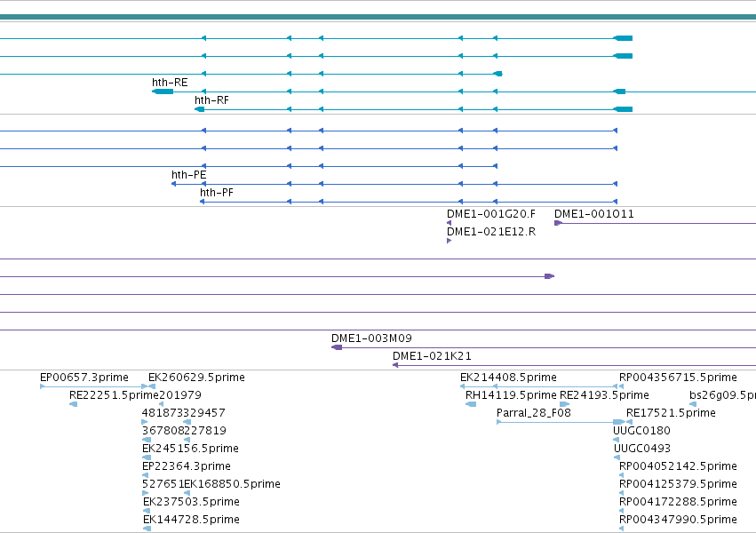Click the RE24193.5prime EST label
Image resolution: width=756 pixels, height=533 pixels.
pos(604,395)
